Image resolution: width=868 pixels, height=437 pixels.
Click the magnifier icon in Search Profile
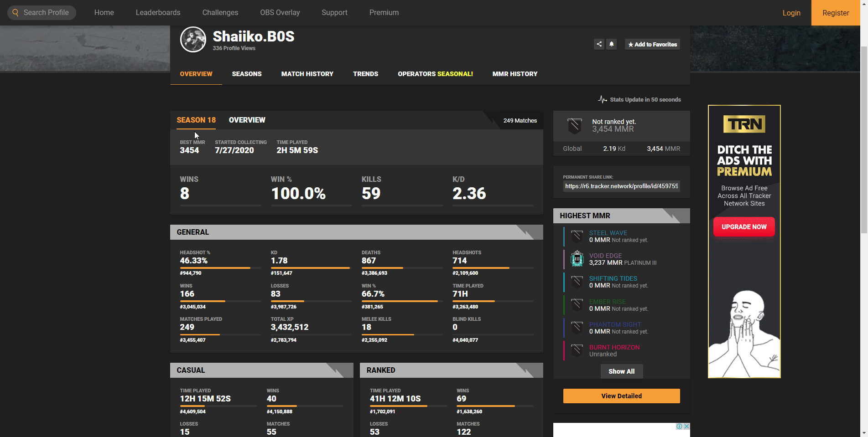pyautogui.click(x=16, y=13)
